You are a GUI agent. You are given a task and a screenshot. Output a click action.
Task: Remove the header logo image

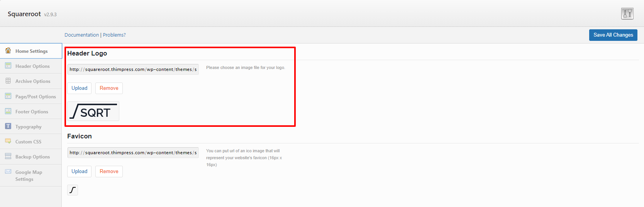[109, 88]
